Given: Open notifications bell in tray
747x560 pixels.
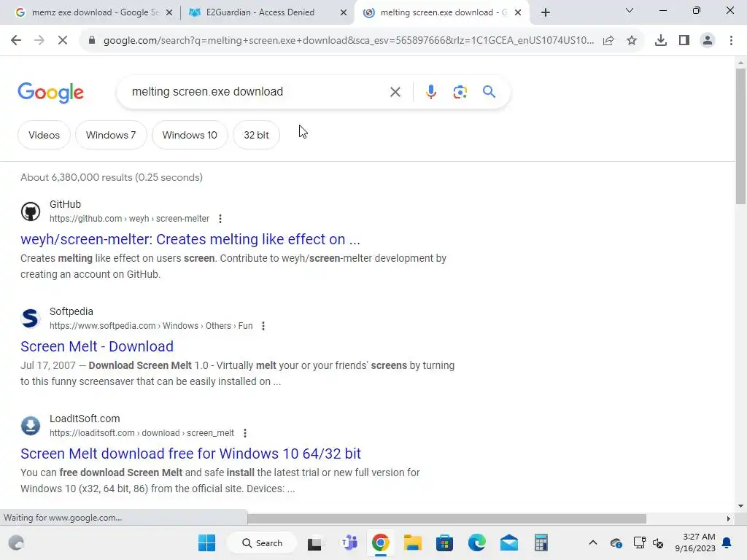Looking at the screenshot, I should coord(727,542).
